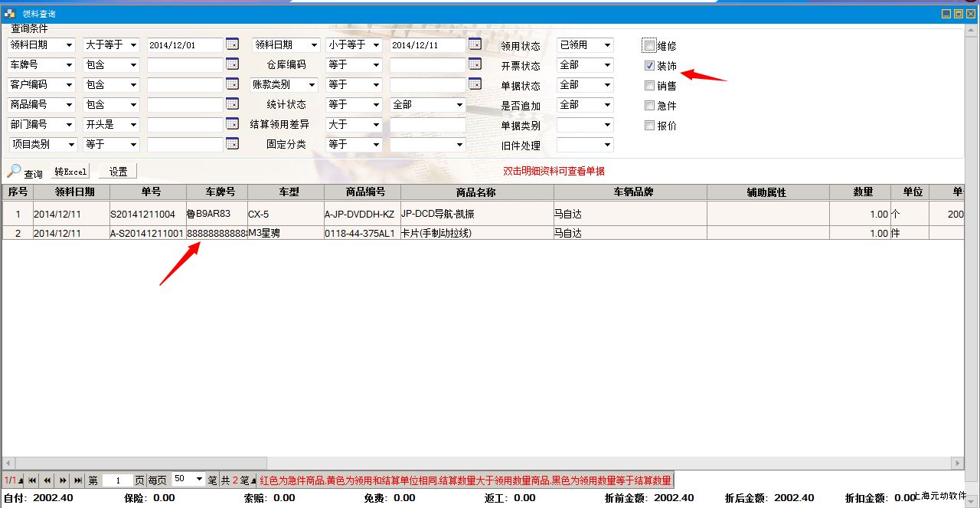The width and height of the screenshot is (980, 508).
Task: Uncheck the 装饰 checkbox
Action: point(649,66)
